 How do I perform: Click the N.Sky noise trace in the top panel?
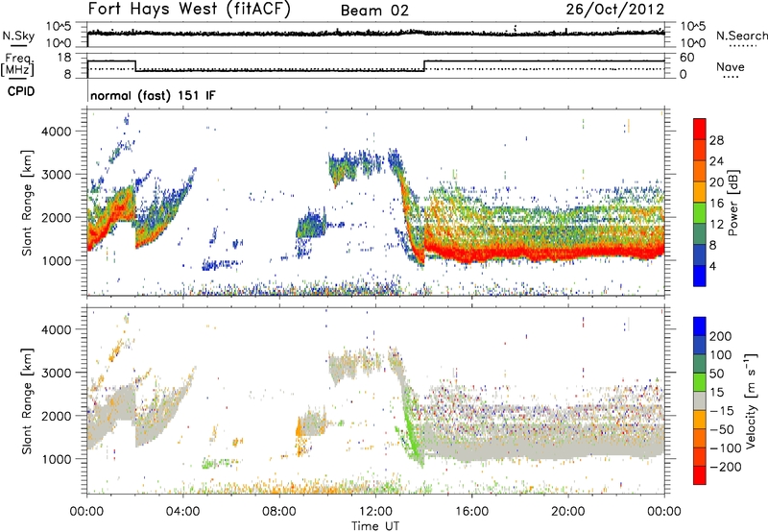pyautogui.click(x=375, y=33)
